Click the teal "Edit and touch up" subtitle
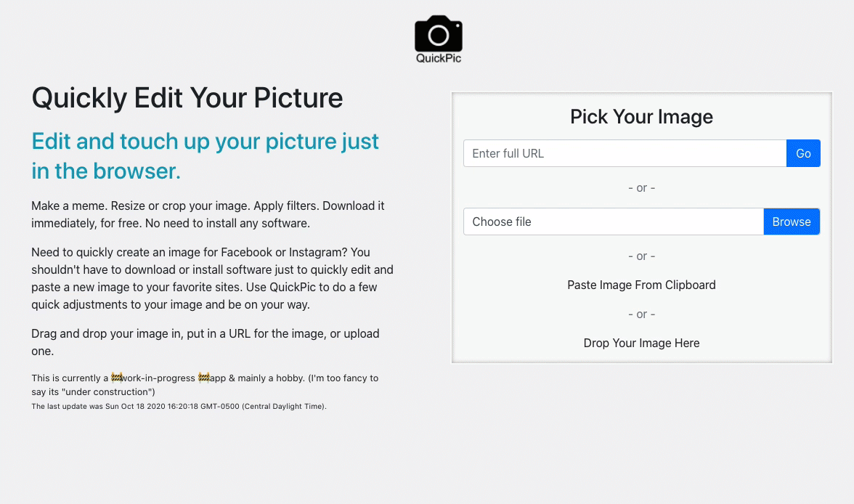This screenshot has height=504, width=854. pyautogui.click(x=205, y=156)
